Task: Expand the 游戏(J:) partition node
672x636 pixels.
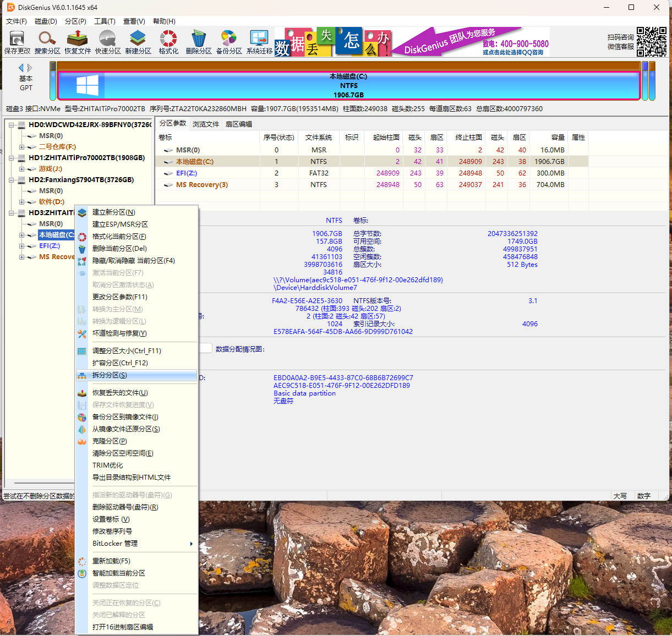Action: (21, 169)
